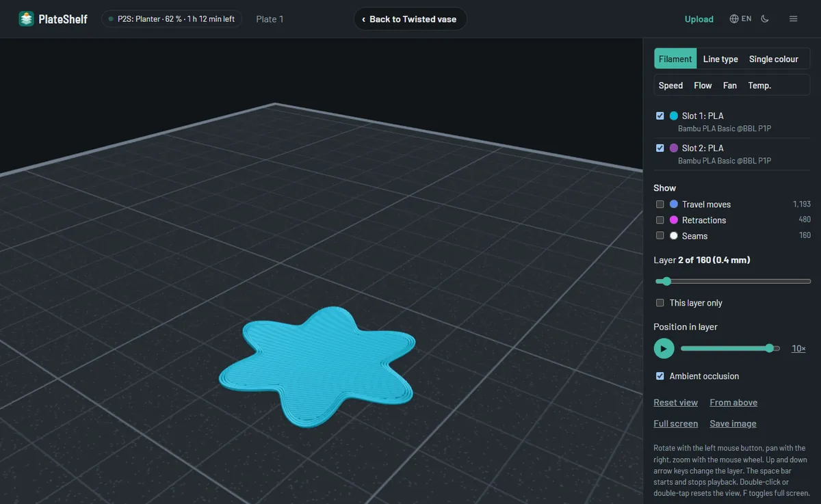Click Reset view link
The width and height of the screenshot is (821, 504).
(x=676, y=403)
